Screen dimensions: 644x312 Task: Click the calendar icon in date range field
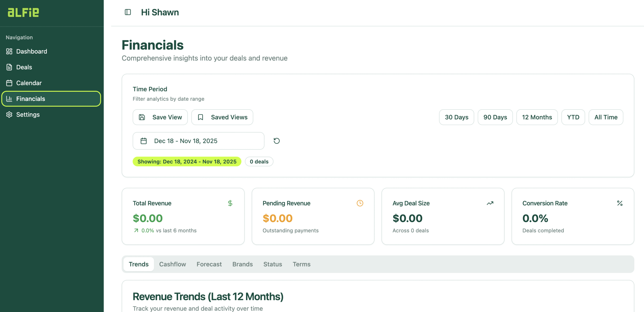point(144,141)
